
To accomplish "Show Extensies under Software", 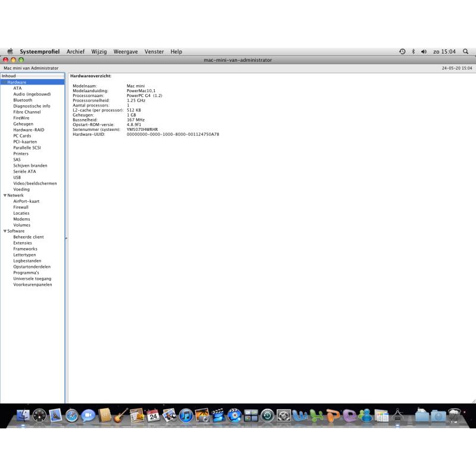I will [x=23, y=243].
